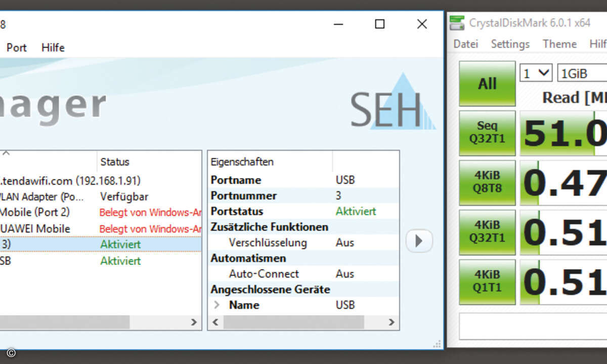Open the 1GiB test size dropdown
The image size is (607, 364).
582,73
